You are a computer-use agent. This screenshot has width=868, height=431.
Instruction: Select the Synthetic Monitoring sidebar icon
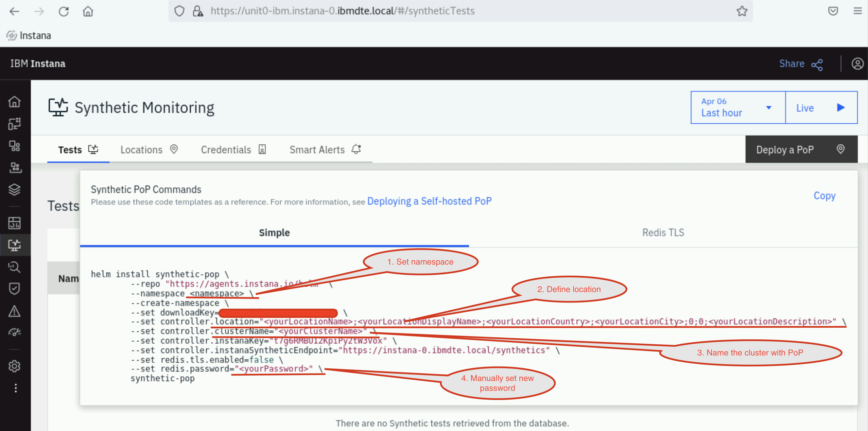[x=14, y=245]
